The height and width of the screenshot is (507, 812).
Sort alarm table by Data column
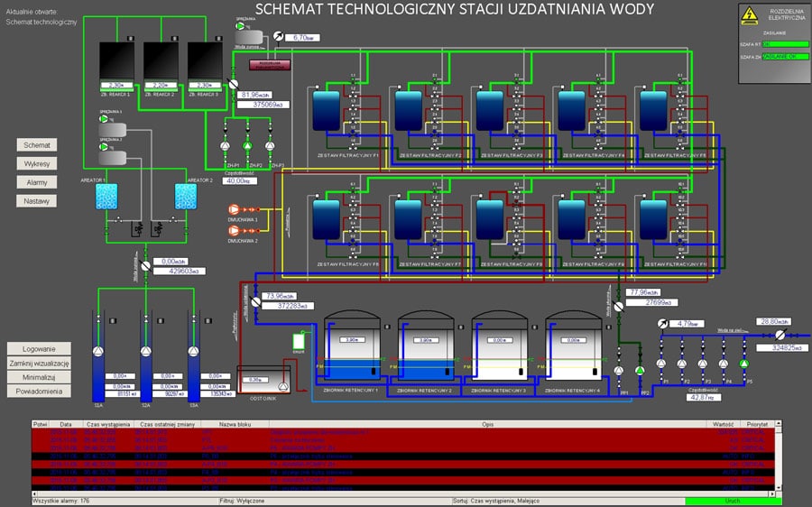coord(66,424)
